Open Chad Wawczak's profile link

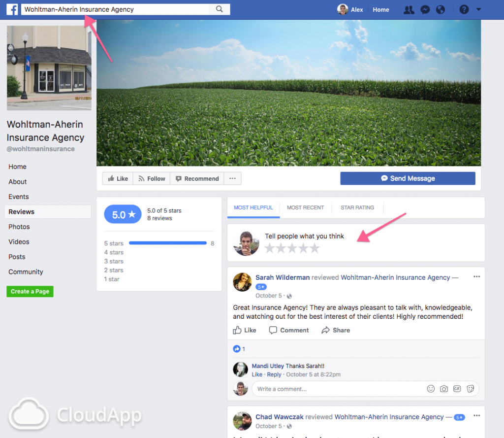click(x=280, y=417)
